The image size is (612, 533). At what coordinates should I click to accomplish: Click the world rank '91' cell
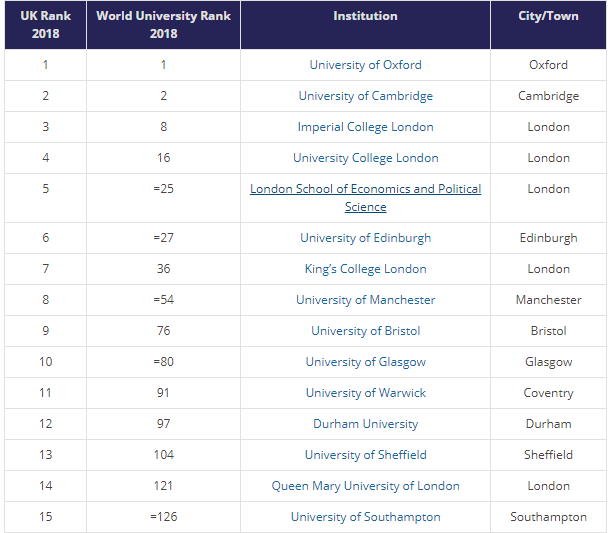(164, 393)
